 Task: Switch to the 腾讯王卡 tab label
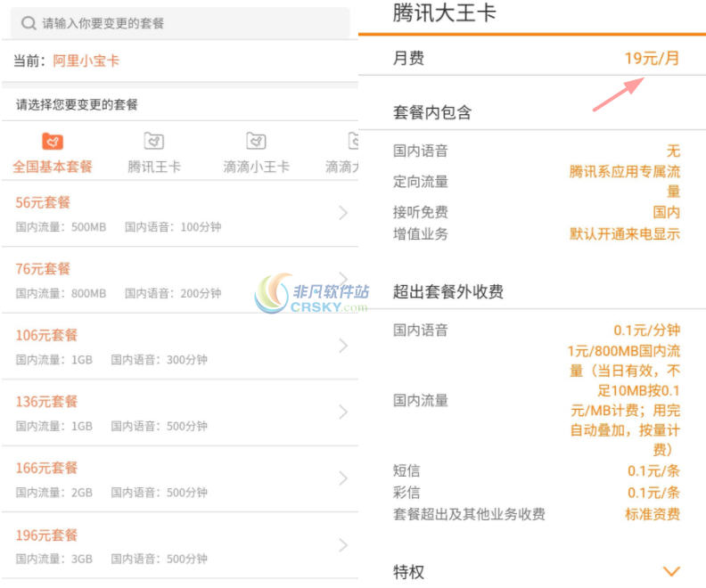pyautogui.click(x=154, y=167)
